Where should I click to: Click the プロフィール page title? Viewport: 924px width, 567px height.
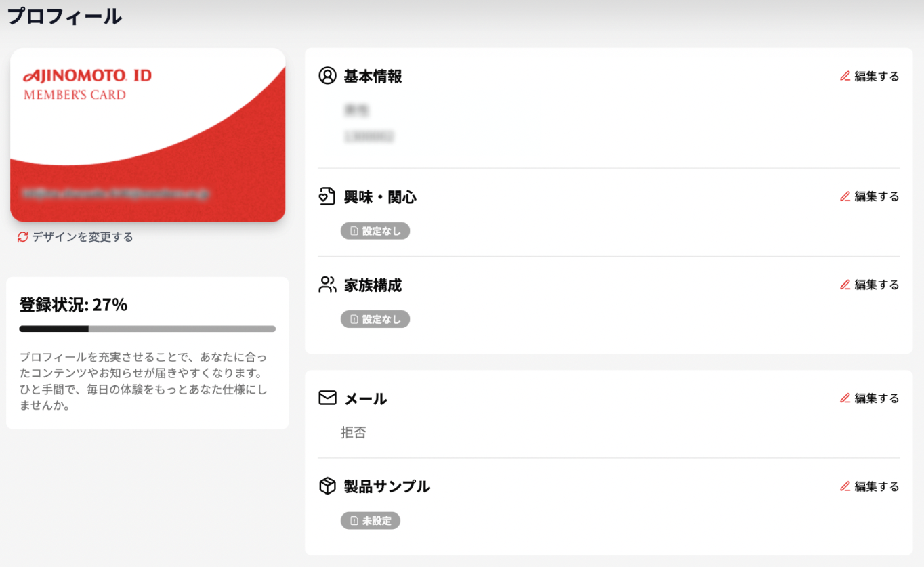point(64,16)
